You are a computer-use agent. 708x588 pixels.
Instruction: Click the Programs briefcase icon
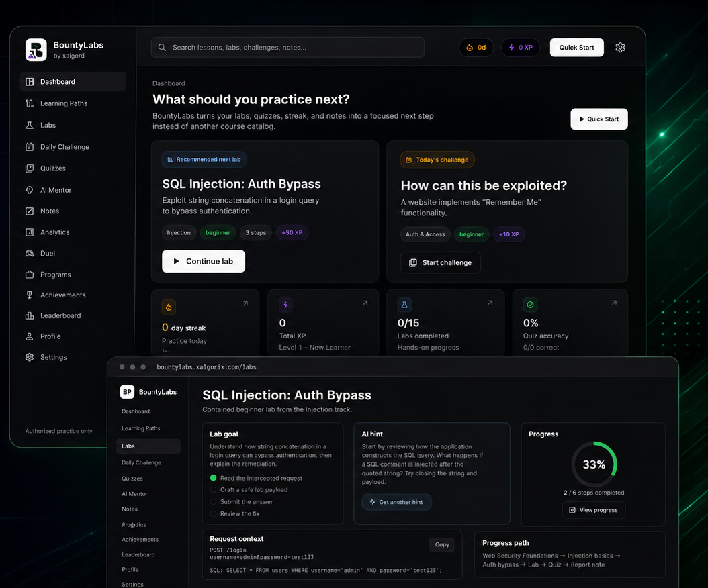[x=30, y=275]
